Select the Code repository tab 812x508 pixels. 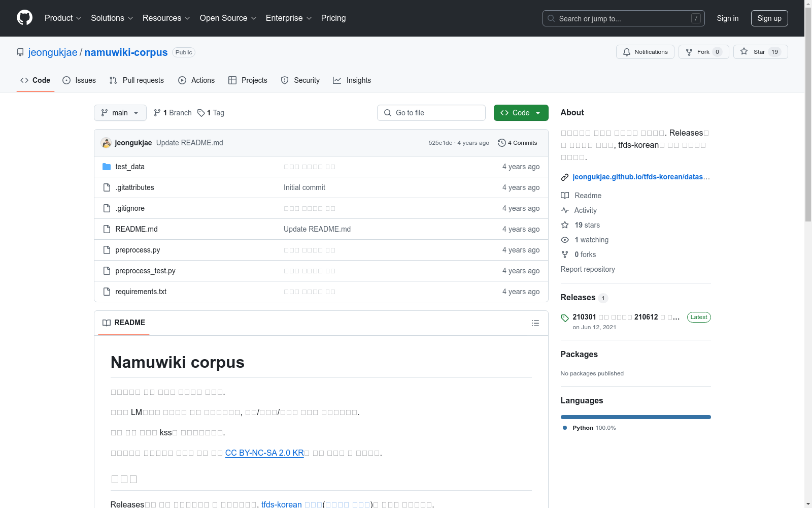(x=36, y=80)
